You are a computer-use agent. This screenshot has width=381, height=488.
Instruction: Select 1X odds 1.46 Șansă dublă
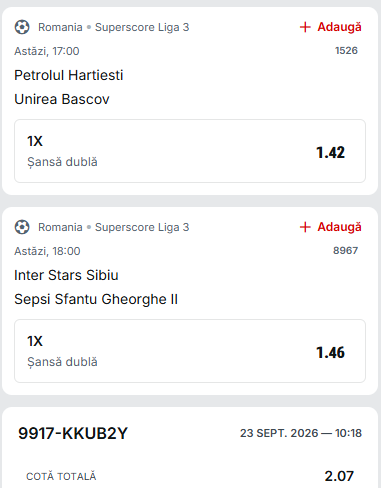click(190, 351)
